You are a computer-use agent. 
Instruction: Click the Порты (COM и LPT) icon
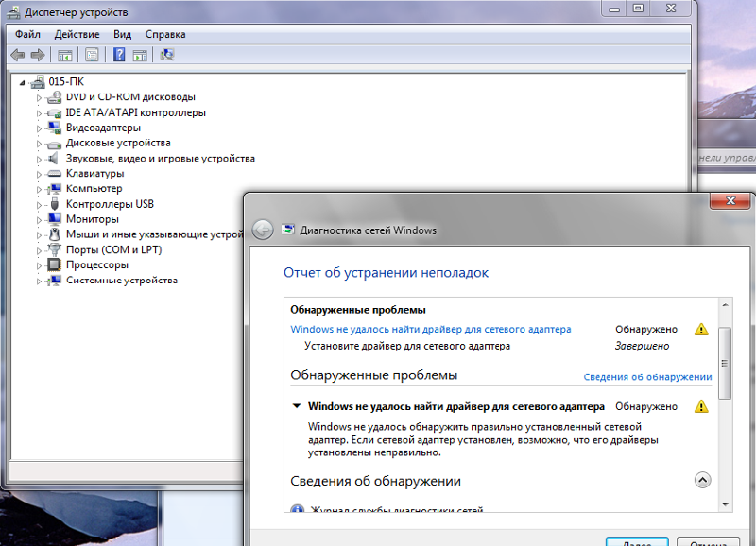(54, 249)
